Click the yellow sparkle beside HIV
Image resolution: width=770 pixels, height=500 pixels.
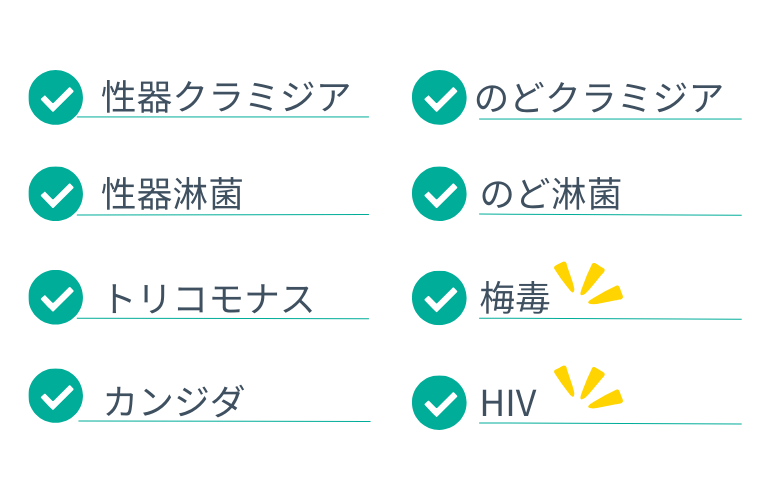click(x=589, y=387)
